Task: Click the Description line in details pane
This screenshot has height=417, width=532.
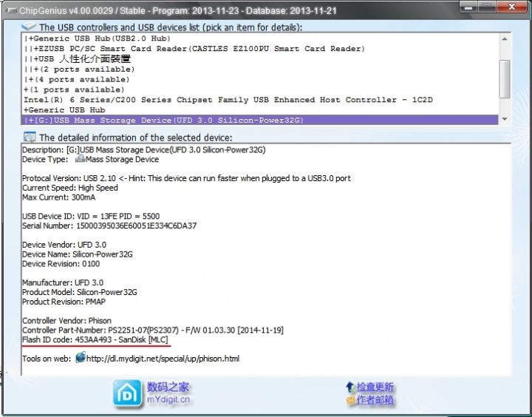Action: click(x=144, y=150)
